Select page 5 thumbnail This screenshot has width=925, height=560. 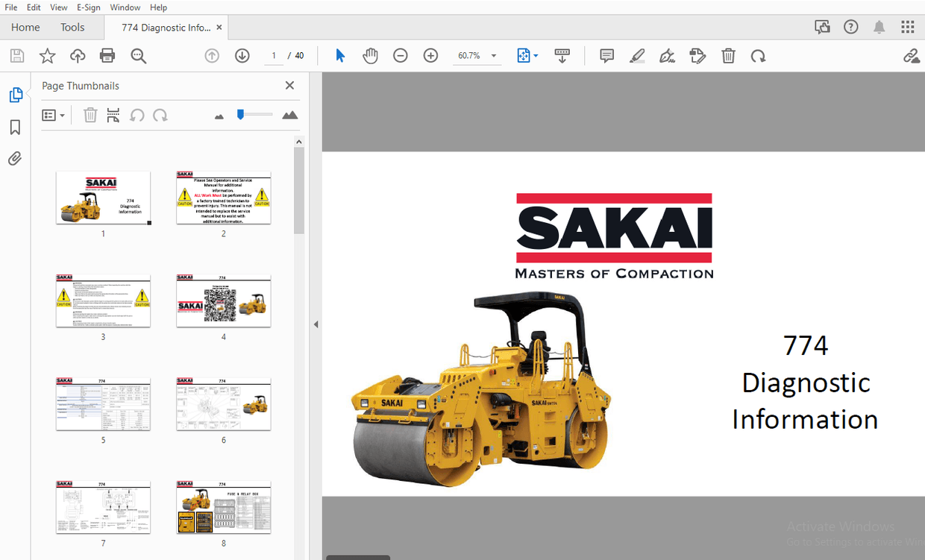click(103, 404)
